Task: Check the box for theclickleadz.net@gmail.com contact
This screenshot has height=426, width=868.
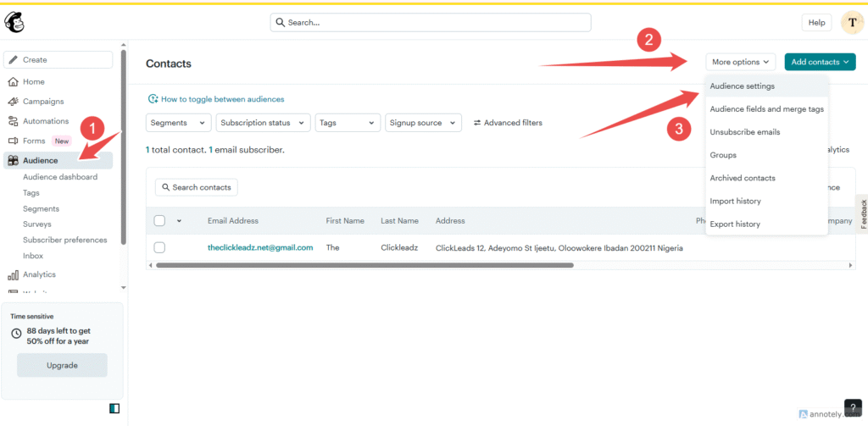Action: [159, 248]
